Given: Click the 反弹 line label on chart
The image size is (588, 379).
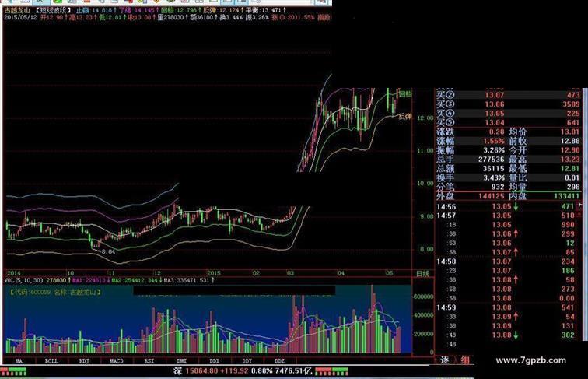Looking at the screenshot, I should tap(405, 117).
